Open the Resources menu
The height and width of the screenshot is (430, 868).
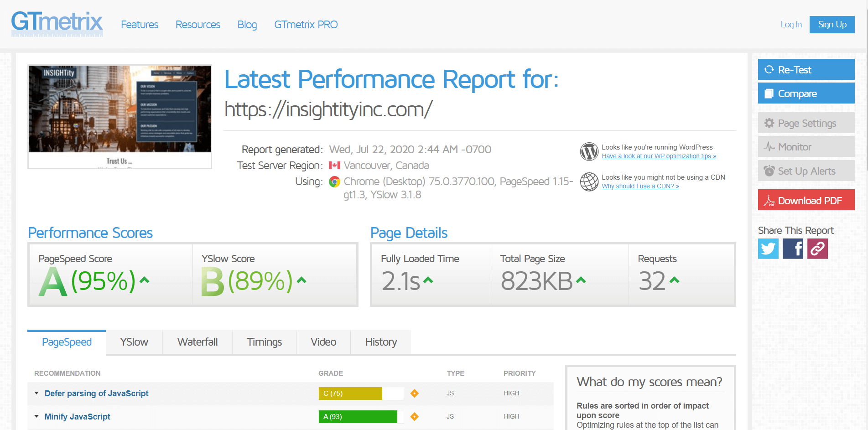point(198,25)
